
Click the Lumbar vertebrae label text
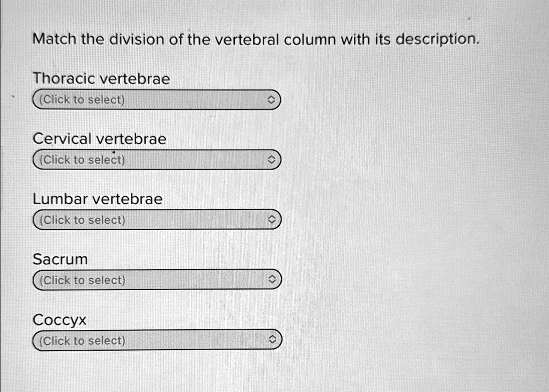[97, 198]
